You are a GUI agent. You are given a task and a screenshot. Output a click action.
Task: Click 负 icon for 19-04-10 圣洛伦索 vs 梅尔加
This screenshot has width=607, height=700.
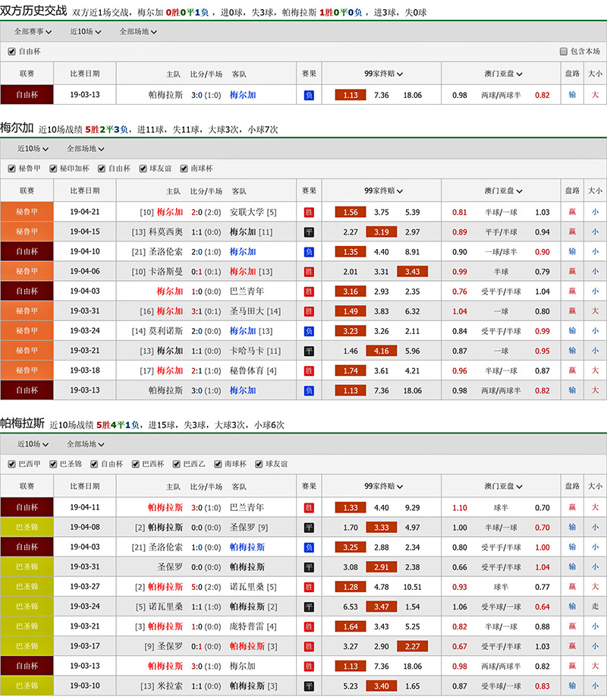tap(309, 252)
